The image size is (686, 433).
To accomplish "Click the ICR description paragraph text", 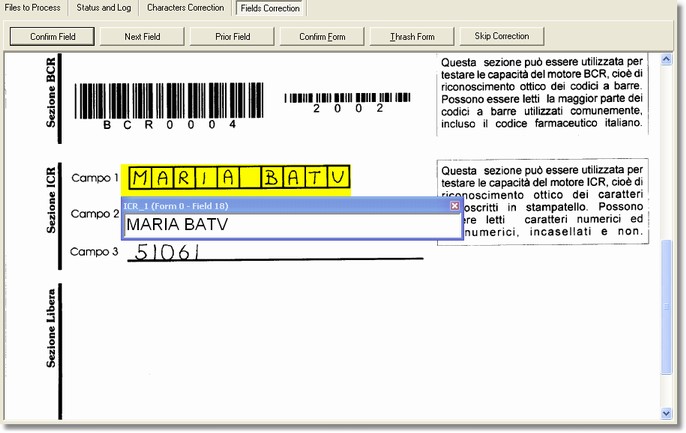I will [542, 201].
